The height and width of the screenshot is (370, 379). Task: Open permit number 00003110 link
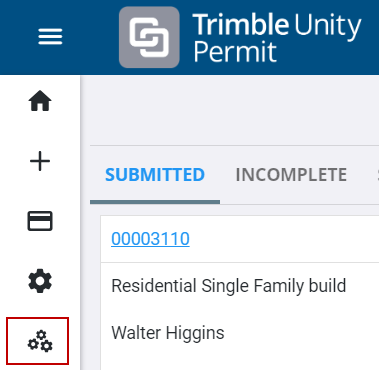[150, 239]
